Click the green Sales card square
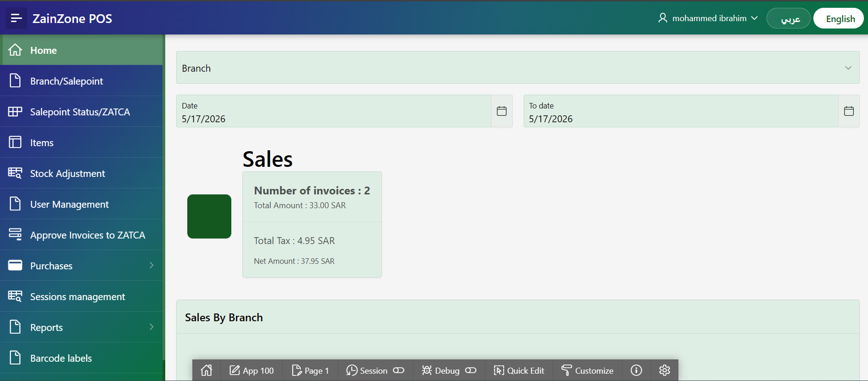Screen dimensions: 868x381 [x=209, y=216]
